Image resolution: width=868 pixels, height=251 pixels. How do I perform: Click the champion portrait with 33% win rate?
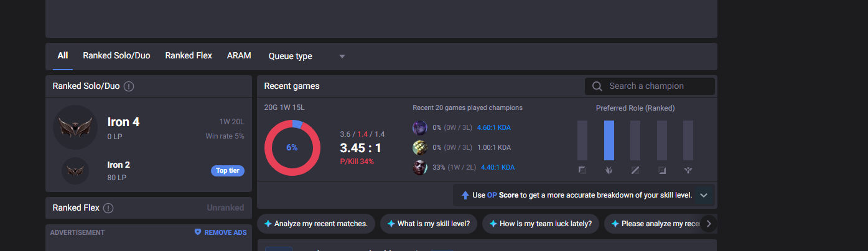[x=420, y=167]
